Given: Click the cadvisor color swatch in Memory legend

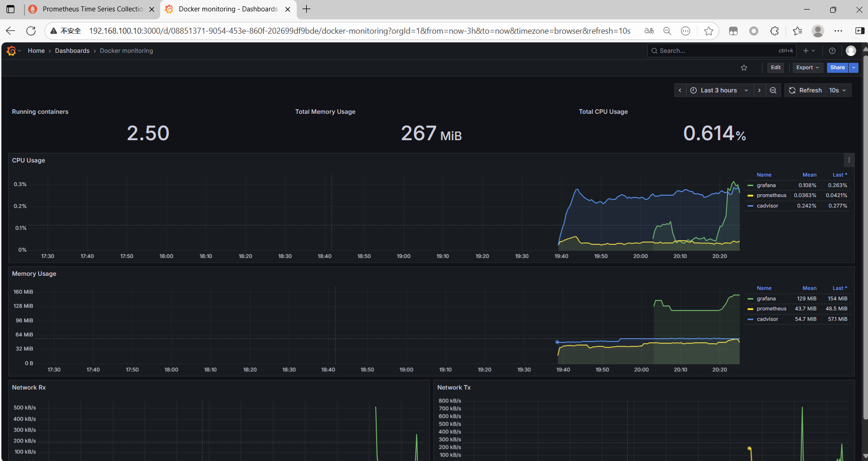Looking at the screenshot, I should (750, 319).
